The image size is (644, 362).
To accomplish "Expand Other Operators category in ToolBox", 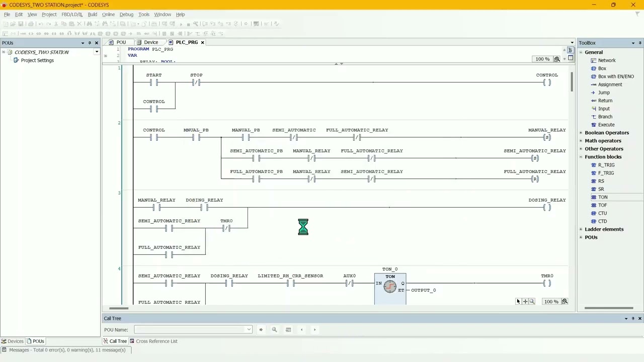I will click(581, 149).
